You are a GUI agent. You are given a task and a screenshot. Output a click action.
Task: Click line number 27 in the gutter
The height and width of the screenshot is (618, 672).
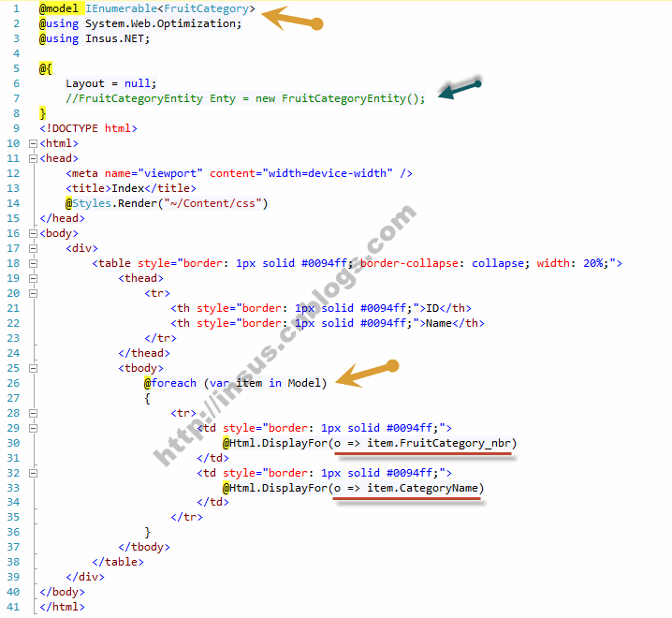(13, 398)
